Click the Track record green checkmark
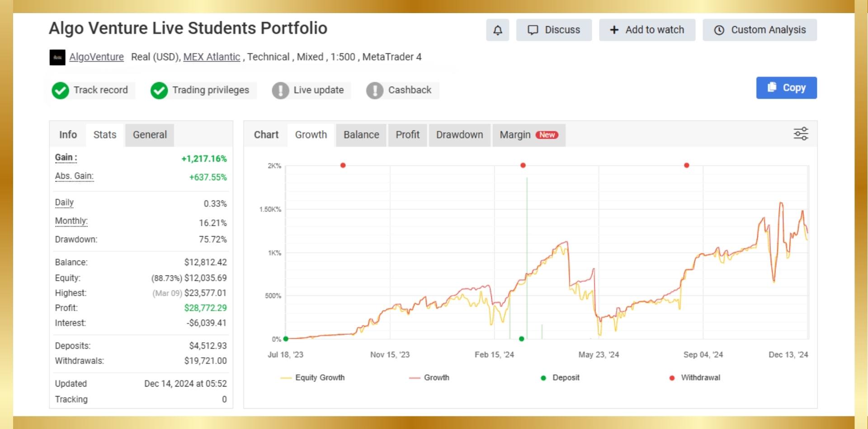 tap(60, 90)
